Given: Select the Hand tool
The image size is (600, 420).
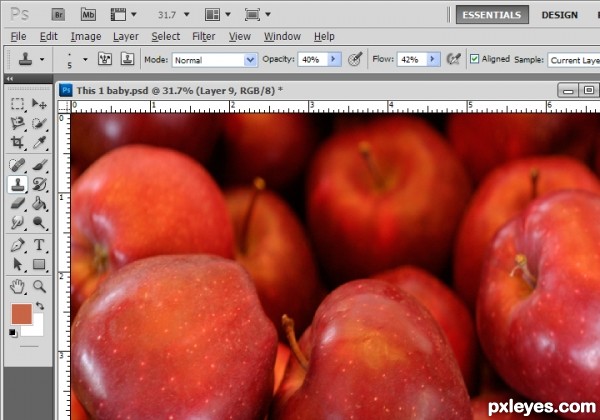Looking at the screenshot, I should pyautogui.click(x=17, y=287).
